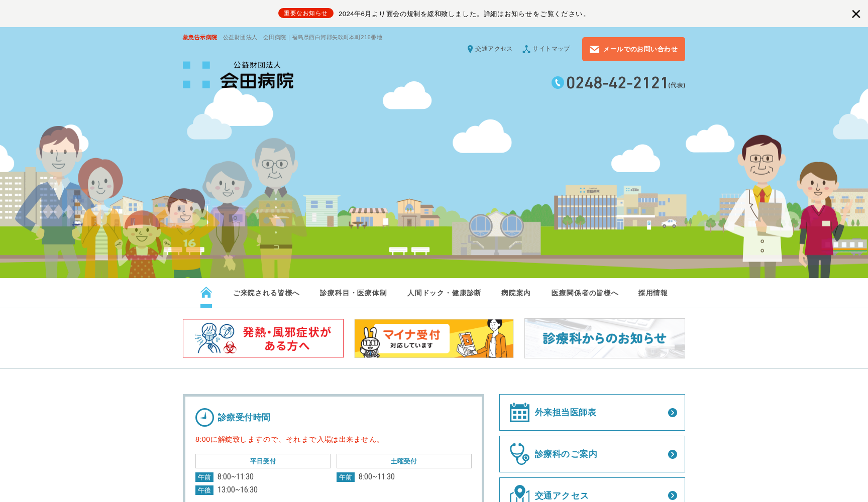Open the 交通アクセス card chevron arrow

672,495
